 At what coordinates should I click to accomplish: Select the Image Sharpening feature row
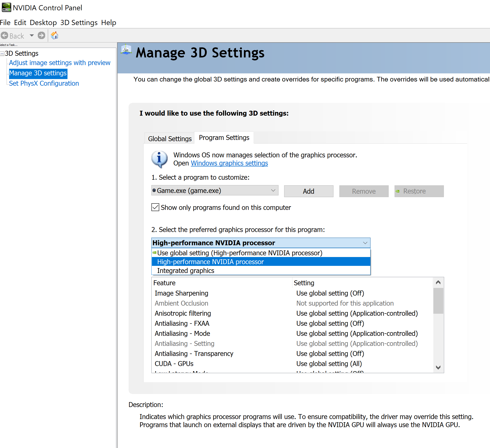292,293
